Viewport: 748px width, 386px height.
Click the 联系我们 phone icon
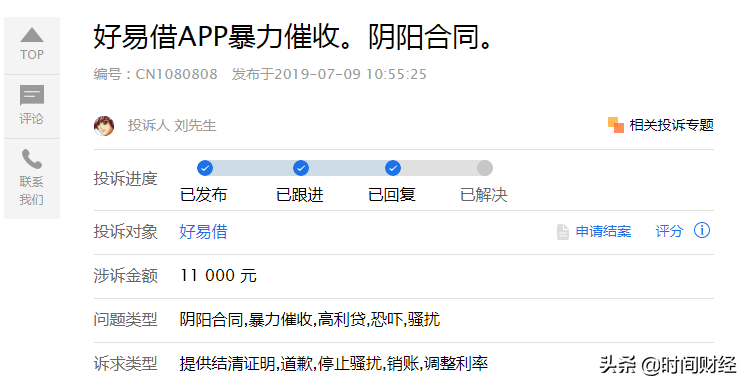32,159
